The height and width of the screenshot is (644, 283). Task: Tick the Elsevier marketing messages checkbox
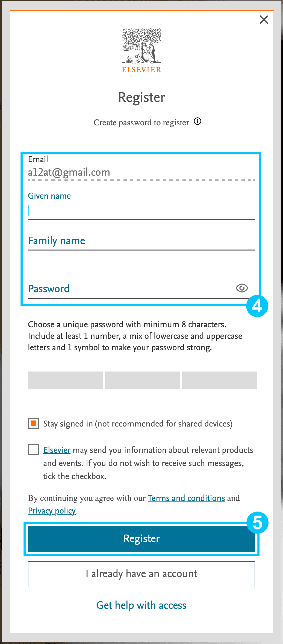[x=33, y=449]
